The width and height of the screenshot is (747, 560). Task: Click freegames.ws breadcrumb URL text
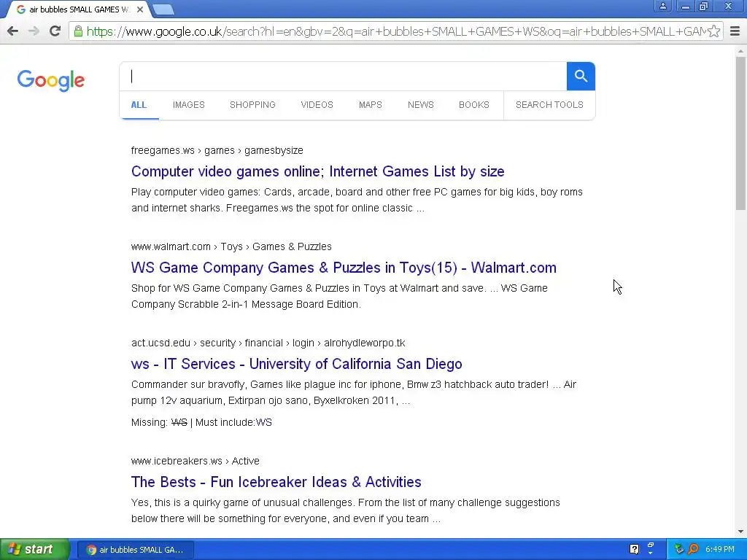(x=217, y=150)
